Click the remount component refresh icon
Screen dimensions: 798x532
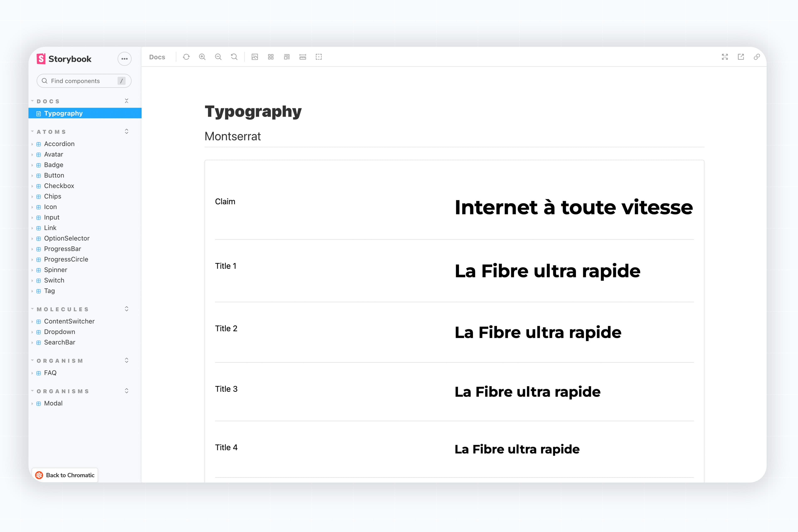tap(186, 57)
